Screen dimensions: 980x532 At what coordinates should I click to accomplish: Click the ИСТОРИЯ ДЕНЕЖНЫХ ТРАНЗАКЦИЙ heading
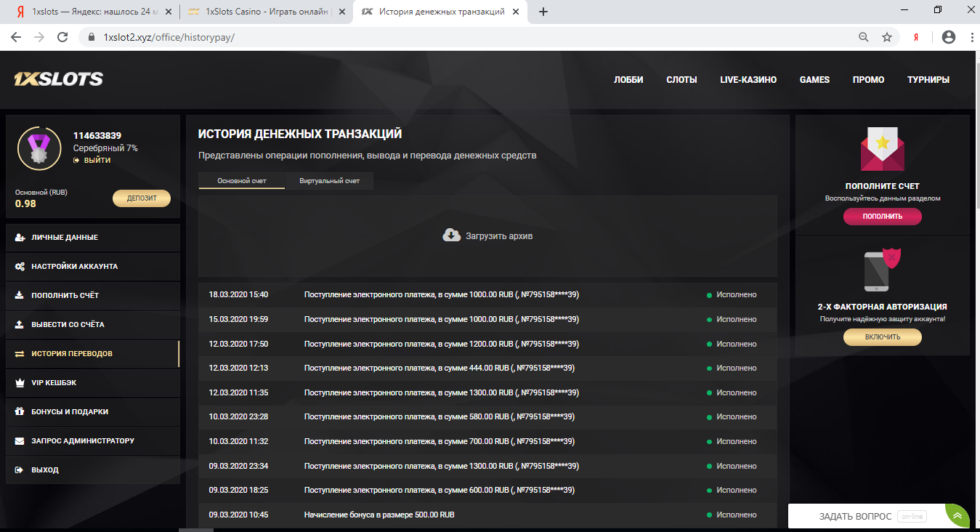300,134
